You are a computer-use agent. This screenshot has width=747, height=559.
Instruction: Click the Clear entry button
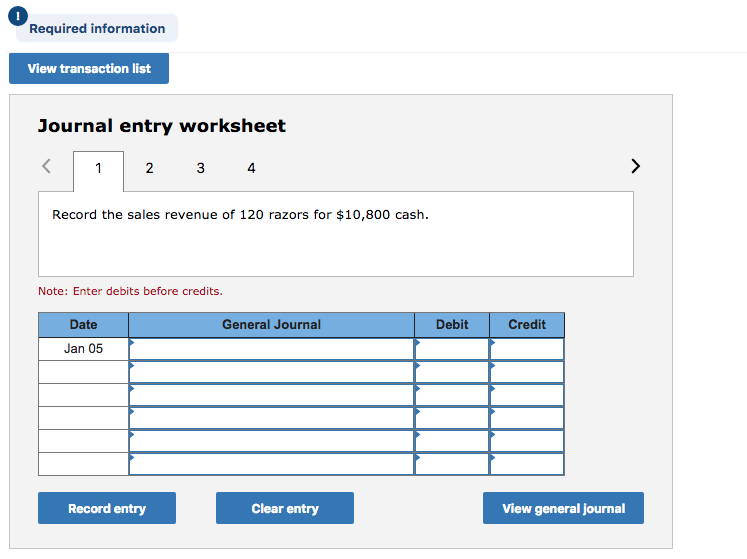[285, 508]
